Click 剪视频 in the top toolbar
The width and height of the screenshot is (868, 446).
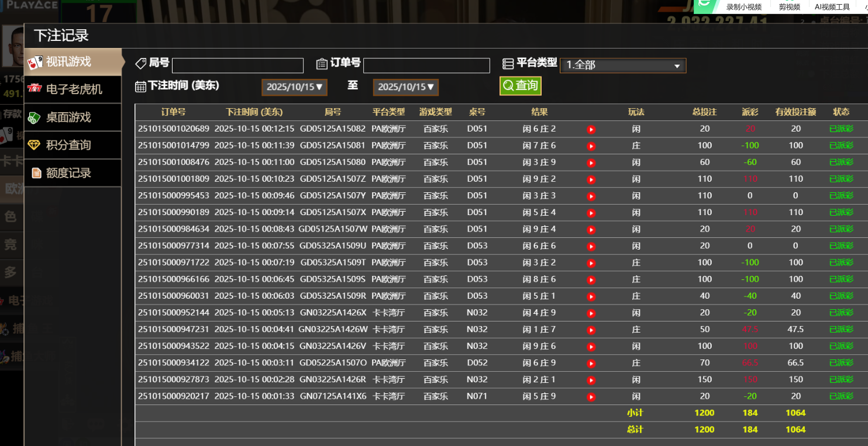click(x=789, y=7)
